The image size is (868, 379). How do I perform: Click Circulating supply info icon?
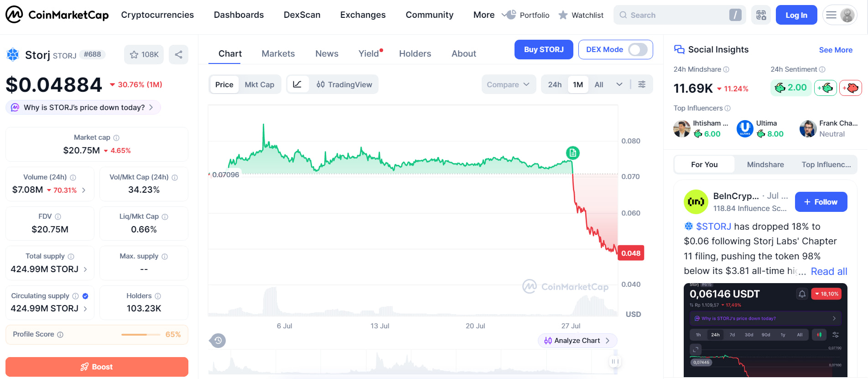tap(76, 296)
